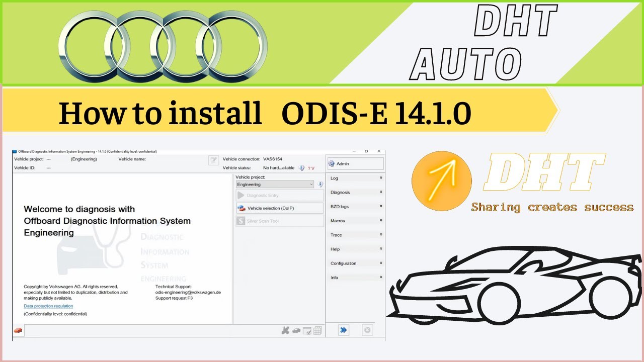
Task: Click the Admin button
Action: click(x=356, y=163)
